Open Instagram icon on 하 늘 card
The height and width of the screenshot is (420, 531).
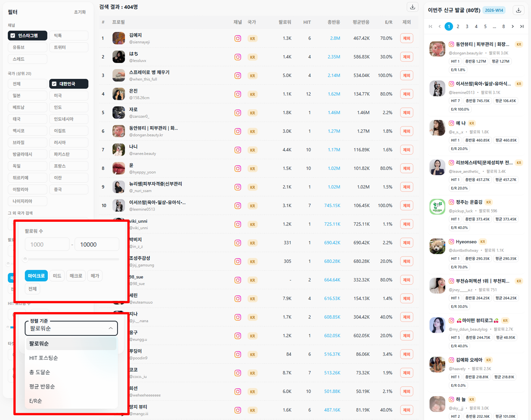(x=451, y=399)
